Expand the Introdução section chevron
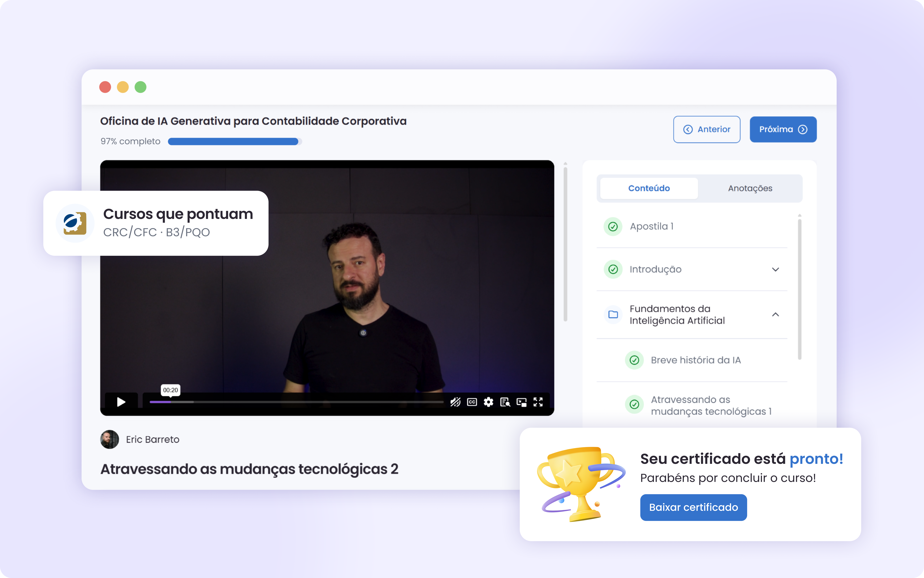This screenshot has height=578, width=924. pos(775,269)
